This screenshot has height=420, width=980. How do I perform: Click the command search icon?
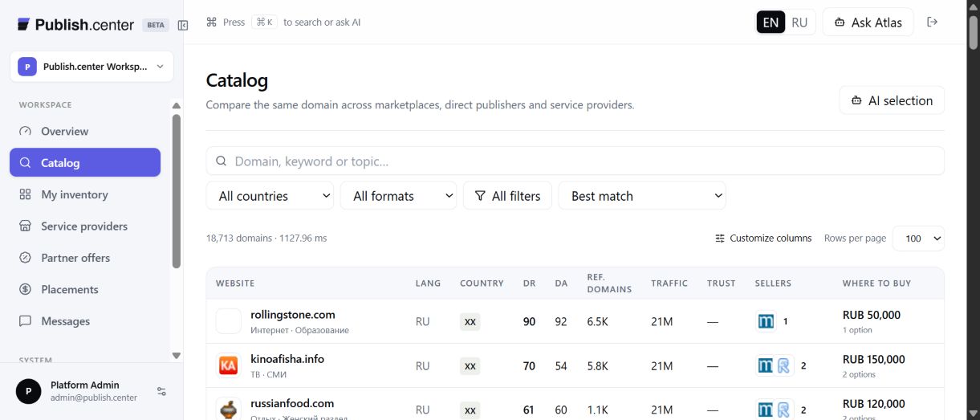click(x=212, y=22)
